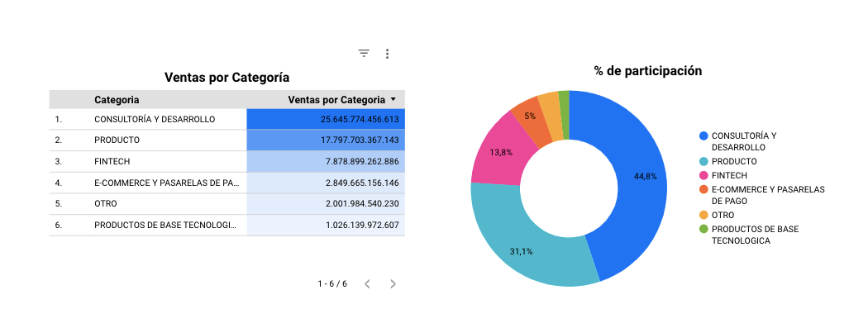Image resolution: width=868 pixels, height=328 pixels.
Task: Open the filter icon above the table
Action: click(x=364, y=53)
